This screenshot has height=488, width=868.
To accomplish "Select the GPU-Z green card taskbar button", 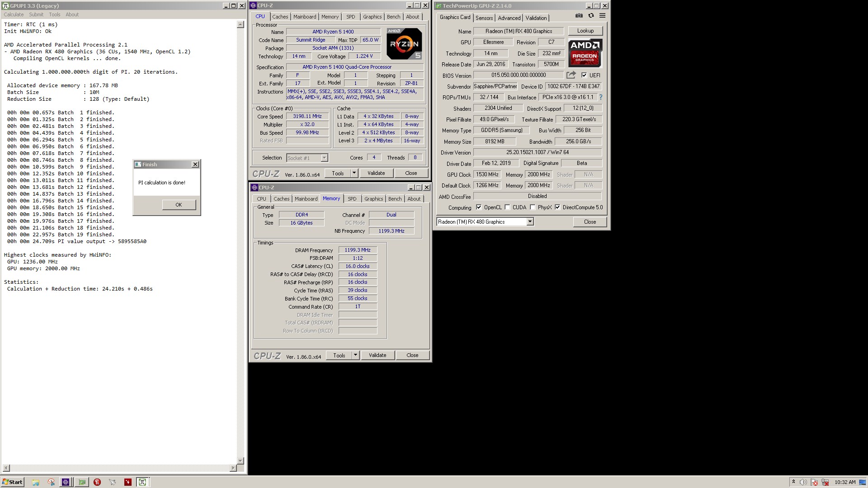I will point(82,482).
